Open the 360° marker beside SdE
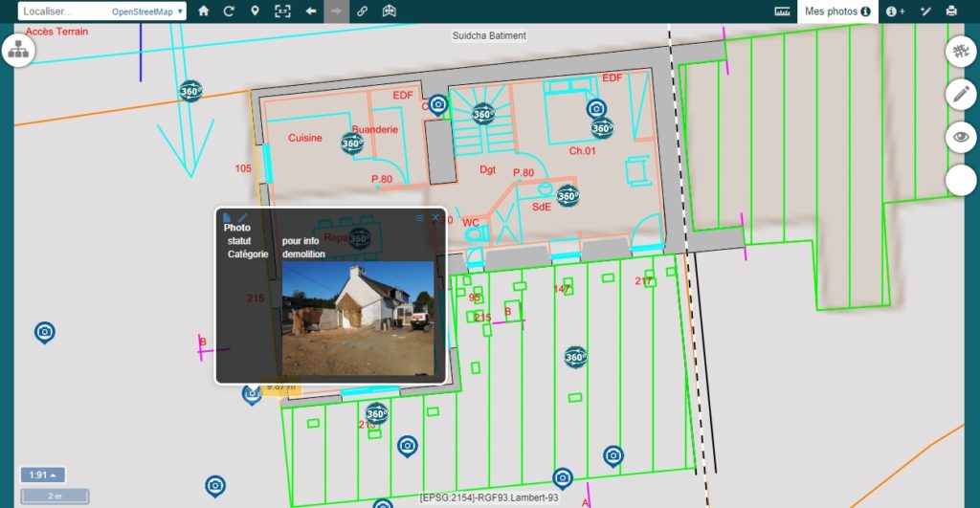The image size is (980, 508). coord(567,196)
